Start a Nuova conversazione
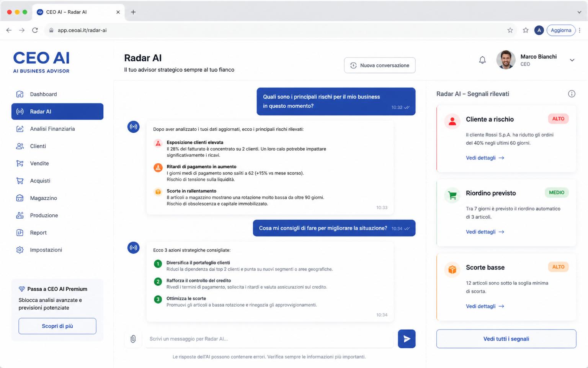Screen dimensions: 588x368 point(380,65)
